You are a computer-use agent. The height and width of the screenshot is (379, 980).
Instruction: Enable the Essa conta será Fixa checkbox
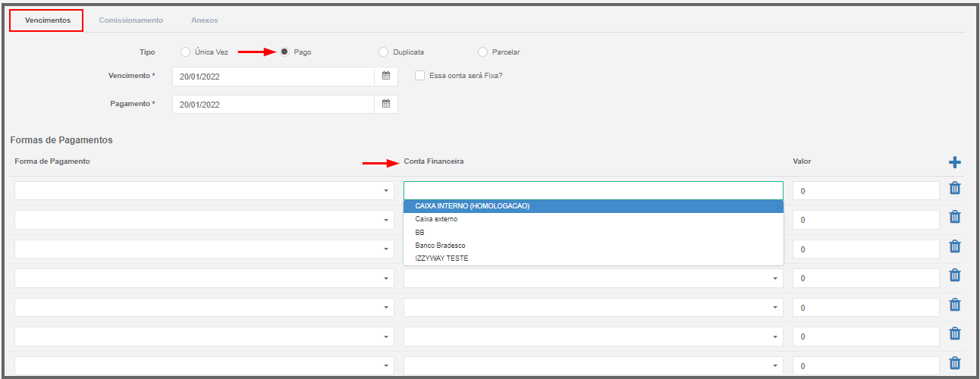[x=419, y=76]
